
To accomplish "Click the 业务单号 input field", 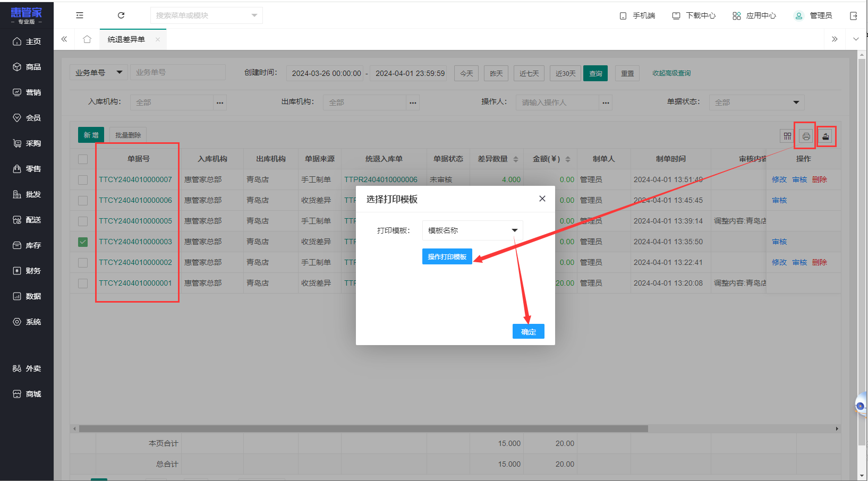I will pyautogui.click(x=178, y=72).
